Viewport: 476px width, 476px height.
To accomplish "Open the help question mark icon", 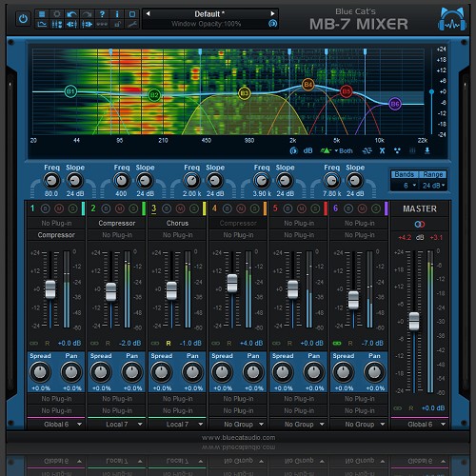I will coord(102,14).
